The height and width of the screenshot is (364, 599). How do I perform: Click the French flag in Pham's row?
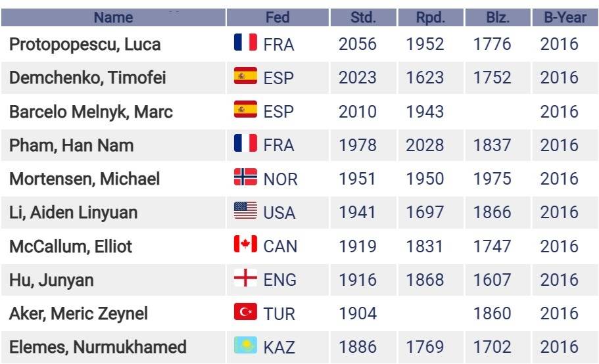coord(245,143)
